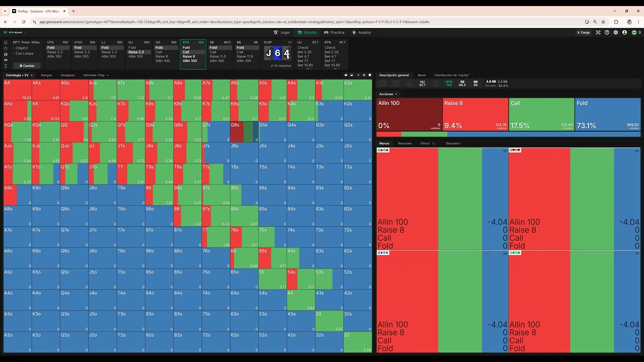Open the settings gear icon in header

pos(616,32)
